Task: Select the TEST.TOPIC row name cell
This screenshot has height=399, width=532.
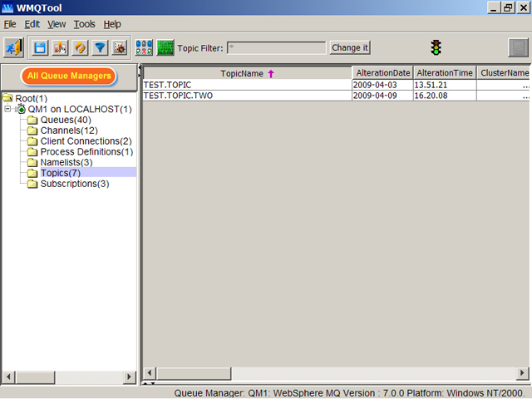Action: [248, 85]
